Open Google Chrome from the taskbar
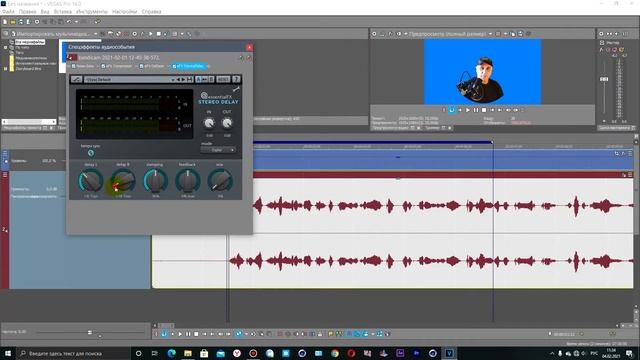 (x=335, y=353)
